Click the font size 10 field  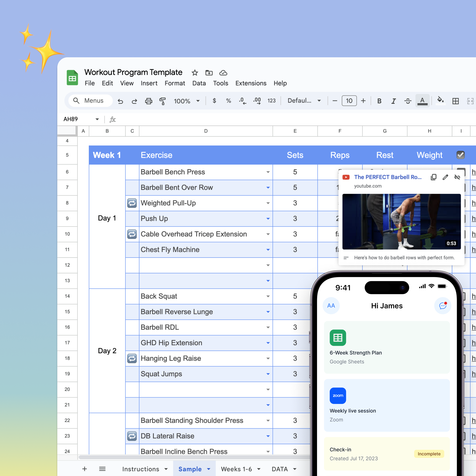pos(349,101)
